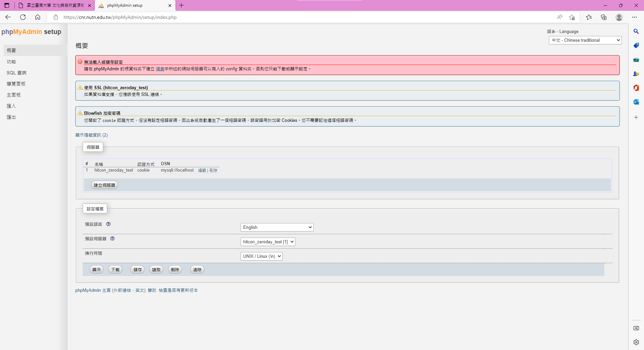Go to browser home page icon
The width and height of the screenshot is (644, 350).
pos(38,17)
